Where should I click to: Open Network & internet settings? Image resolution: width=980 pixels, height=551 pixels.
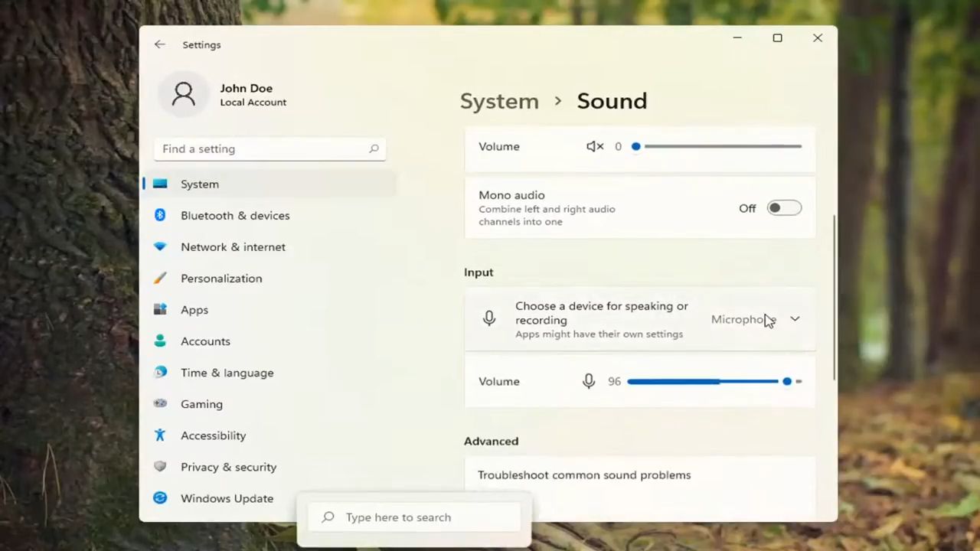[233, 246]
